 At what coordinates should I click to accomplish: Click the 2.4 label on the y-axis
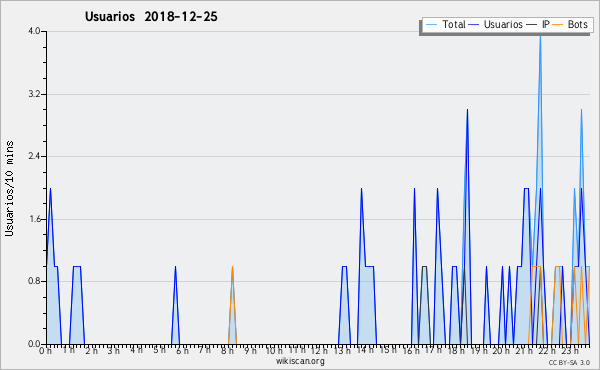click(34, 156)
